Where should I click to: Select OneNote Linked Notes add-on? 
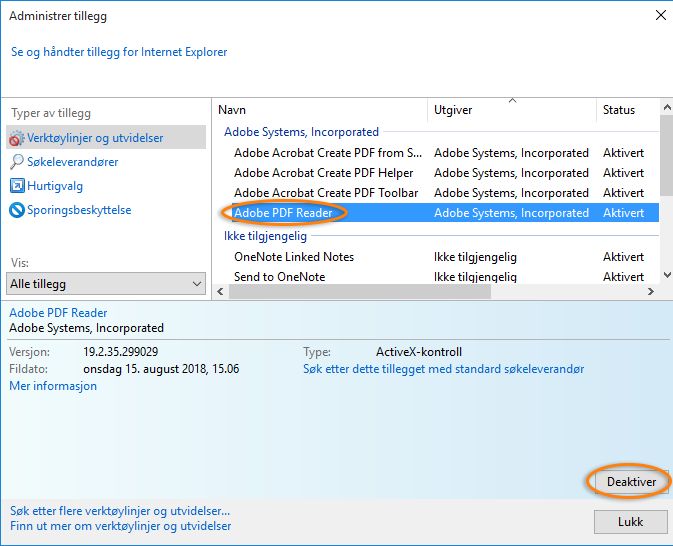click(x=294, y=257)
